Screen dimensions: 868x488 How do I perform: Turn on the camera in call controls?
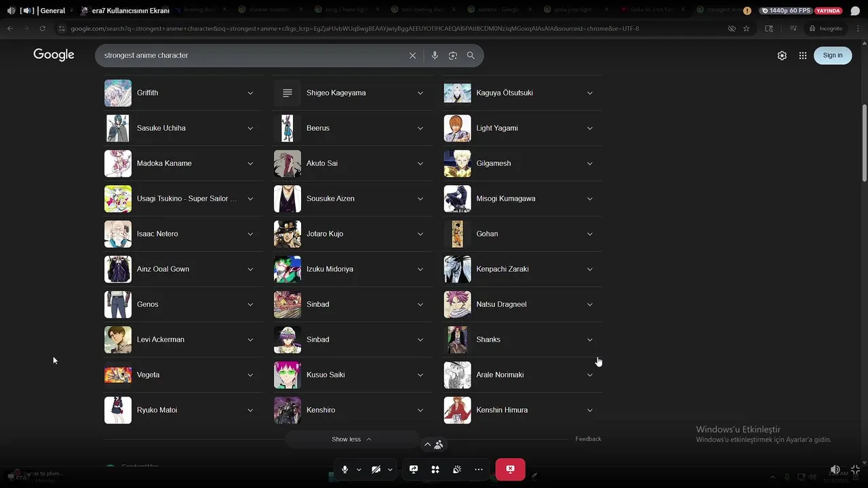click(376, 469)
